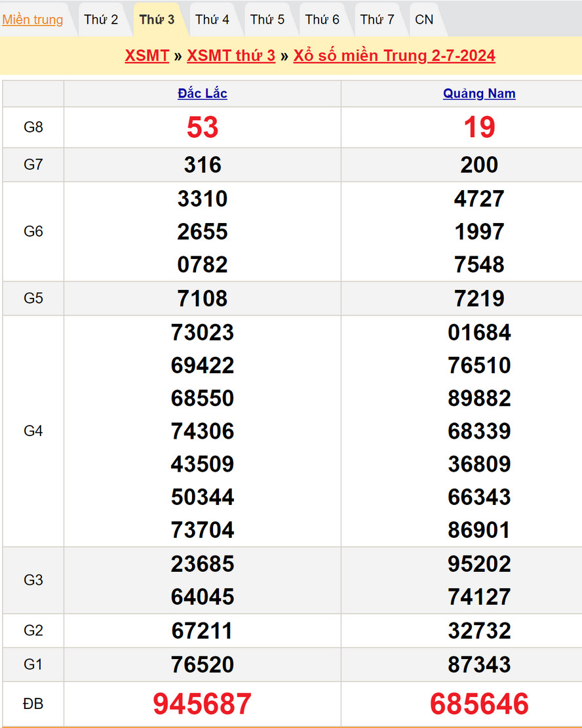Click the first XSMT breadcrumb link
The width and height of the screenshot is (582, 728).
point(147,56)
